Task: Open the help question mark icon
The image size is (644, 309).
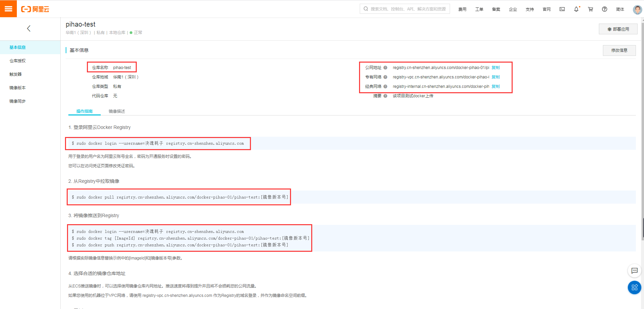Action: coord(605,9)
